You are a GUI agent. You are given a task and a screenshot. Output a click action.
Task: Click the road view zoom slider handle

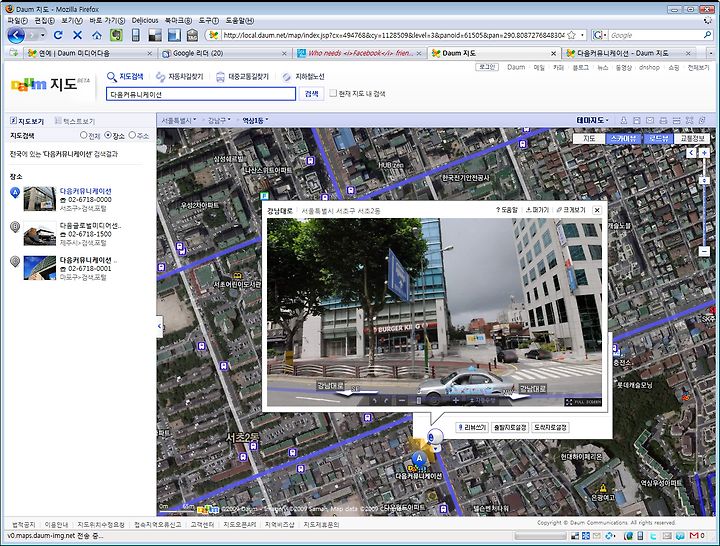pos(418,400)
